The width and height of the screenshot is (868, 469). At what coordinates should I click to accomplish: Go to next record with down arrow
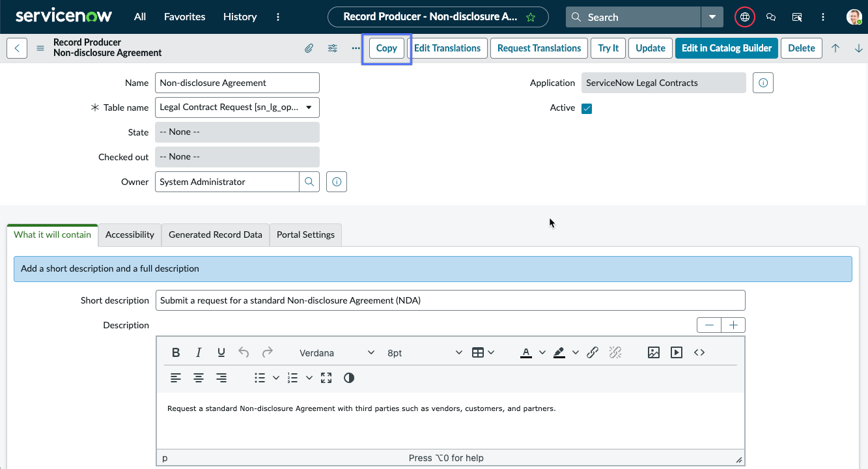pyautogui.click(x=859, y=48)
